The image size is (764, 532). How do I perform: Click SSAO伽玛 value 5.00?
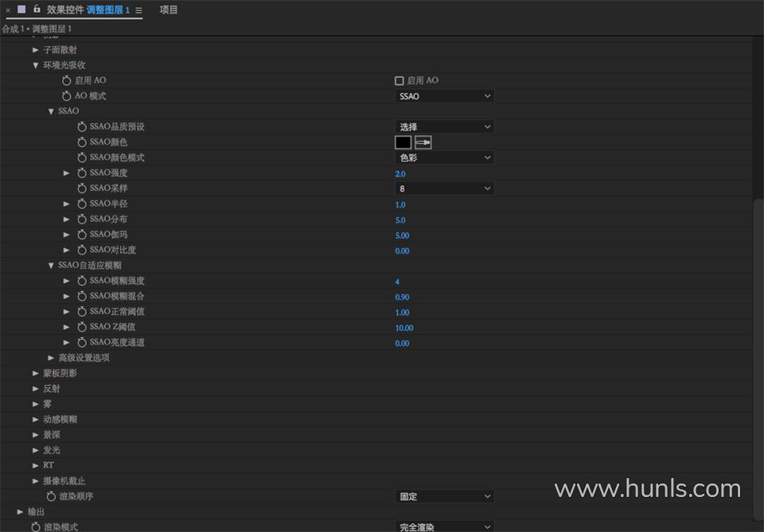[x=402, y=235]
